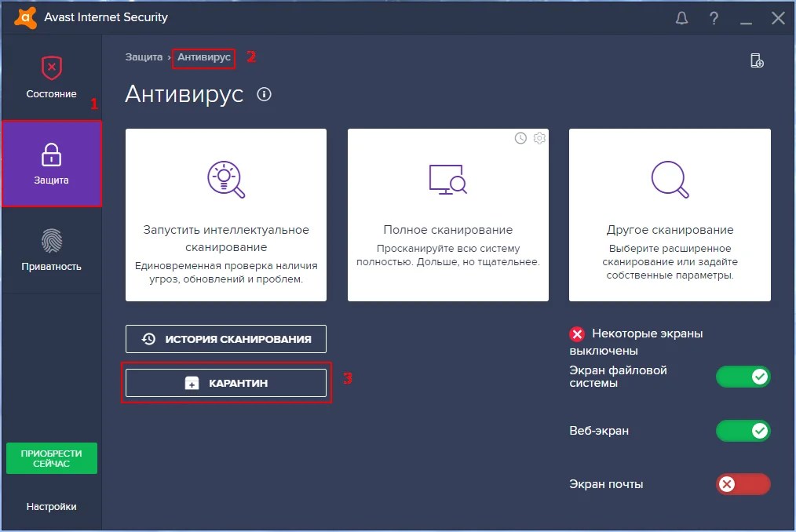Screen dimensions: 796x532
Task: Toggle the Веб-экран switch
Action: (x=743, y=431)
